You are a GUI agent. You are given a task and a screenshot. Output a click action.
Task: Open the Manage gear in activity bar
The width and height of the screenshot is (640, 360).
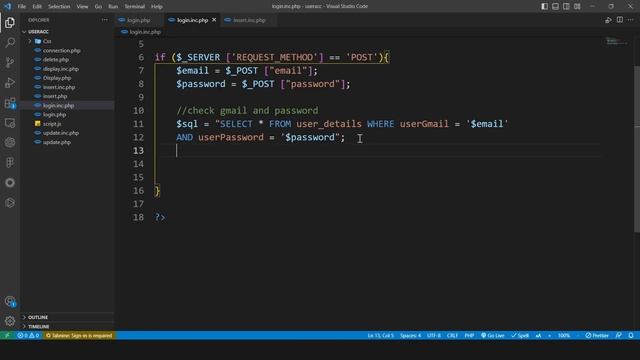coord(10,321)
